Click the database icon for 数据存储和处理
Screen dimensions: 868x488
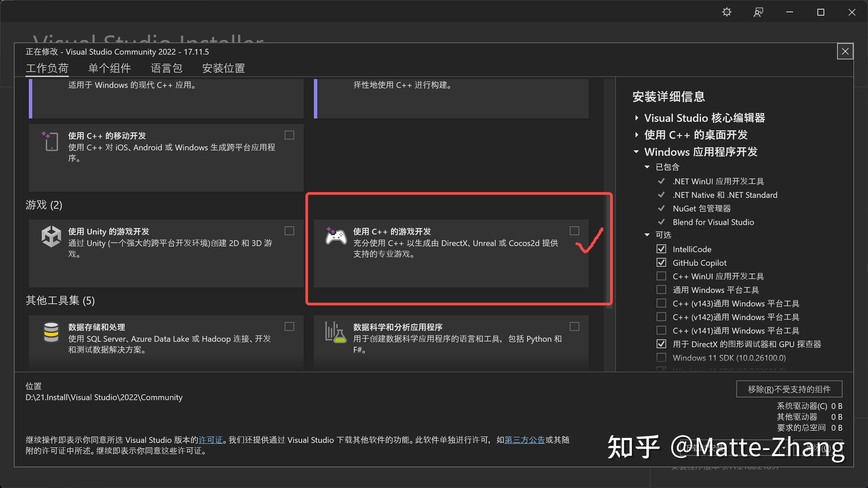(51, 332)
